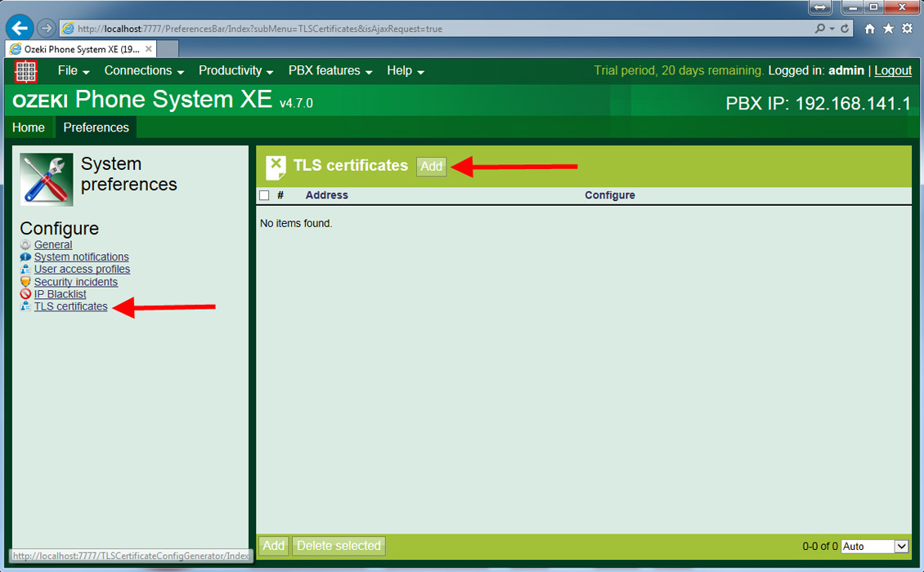Click the TLS certificates sidebar icon

25,306
